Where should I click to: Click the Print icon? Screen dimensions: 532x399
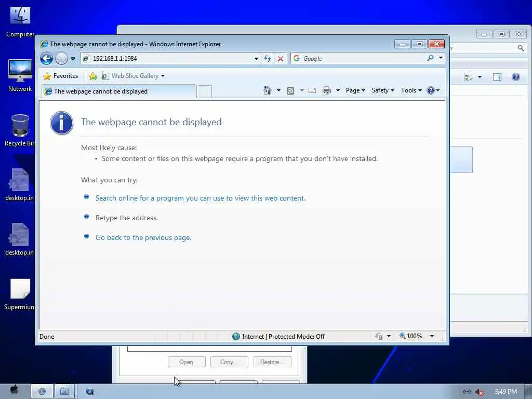click(327, 90)
